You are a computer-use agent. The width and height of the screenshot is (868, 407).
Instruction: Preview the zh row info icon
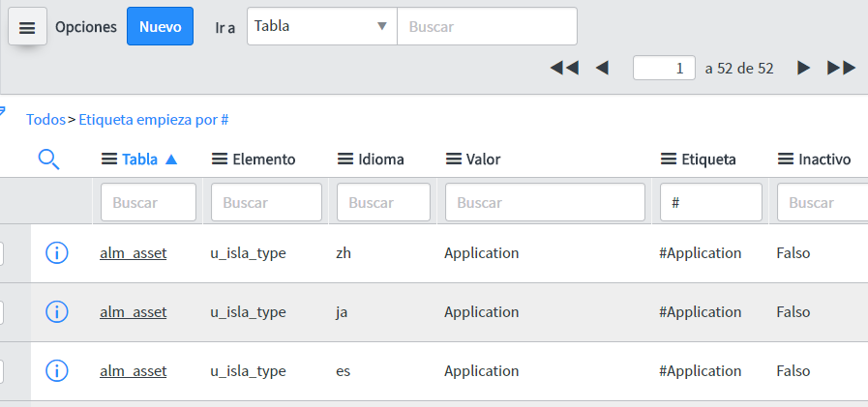56,253
